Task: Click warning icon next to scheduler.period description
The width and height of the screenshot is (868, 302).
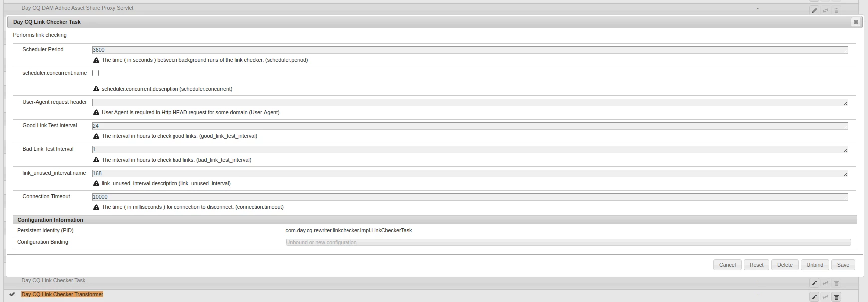Action: click(96, 60)
